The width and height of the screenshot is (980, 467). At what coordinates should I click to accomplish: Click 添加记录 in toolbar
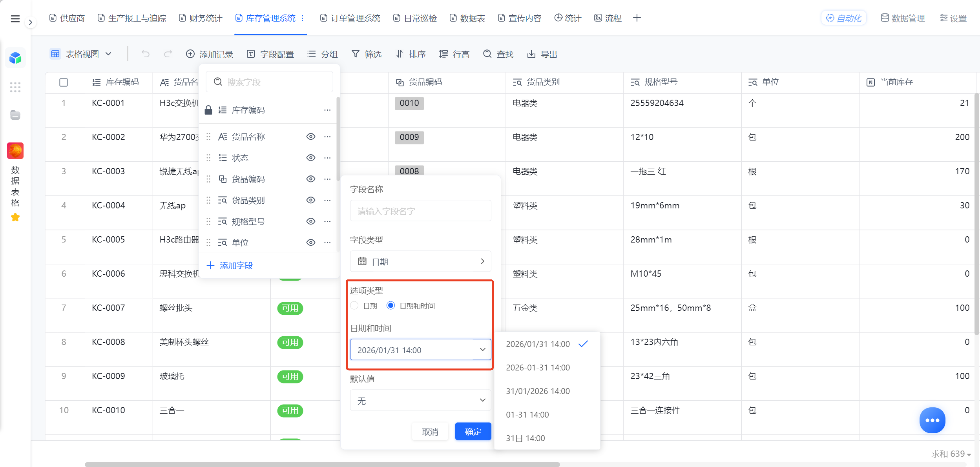click(x=210, y=54)
